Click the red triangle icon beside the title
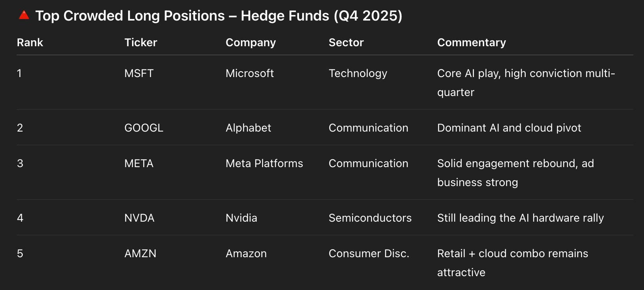 click(24, 15)
